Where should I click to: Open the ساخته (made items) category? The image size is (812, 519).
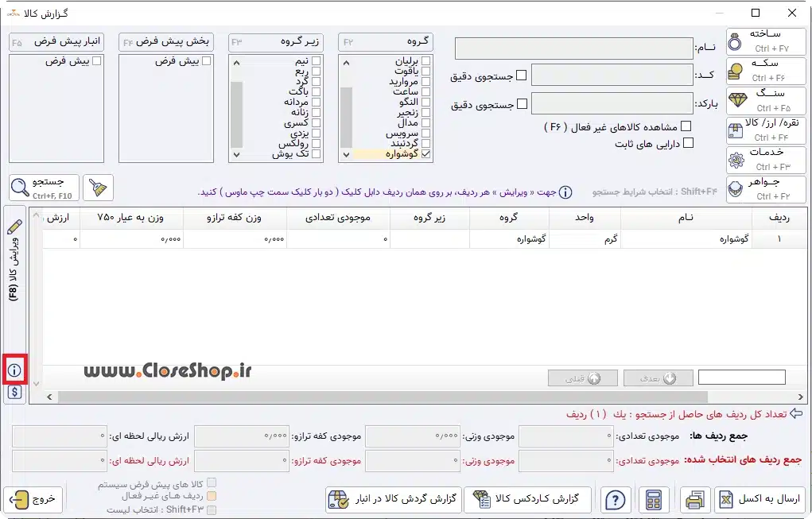tap(766, 41)
